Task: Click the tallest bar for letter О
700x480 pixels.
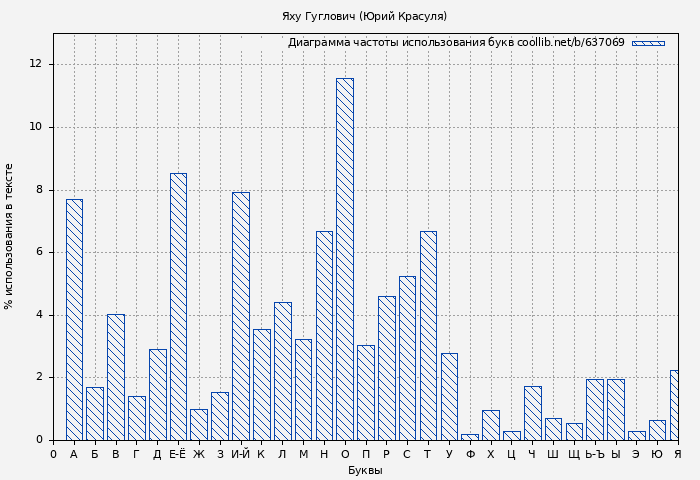Action: point(344,259)
